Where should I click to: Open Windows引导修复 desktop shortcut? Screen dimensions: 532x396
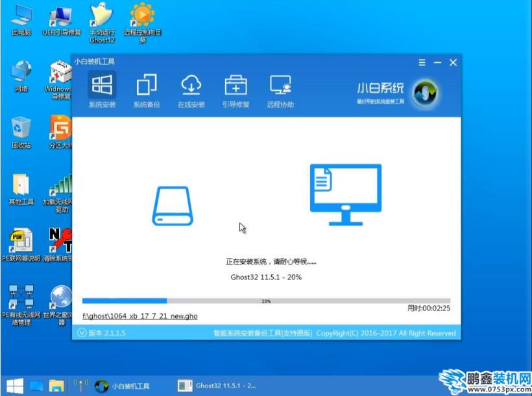(x=58, y=80)
